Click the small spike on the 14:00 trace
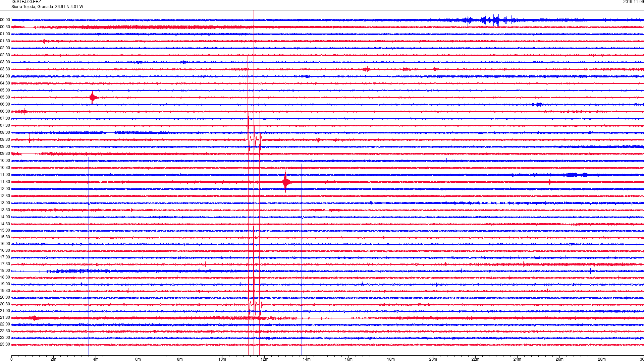 tap(302, 217)
